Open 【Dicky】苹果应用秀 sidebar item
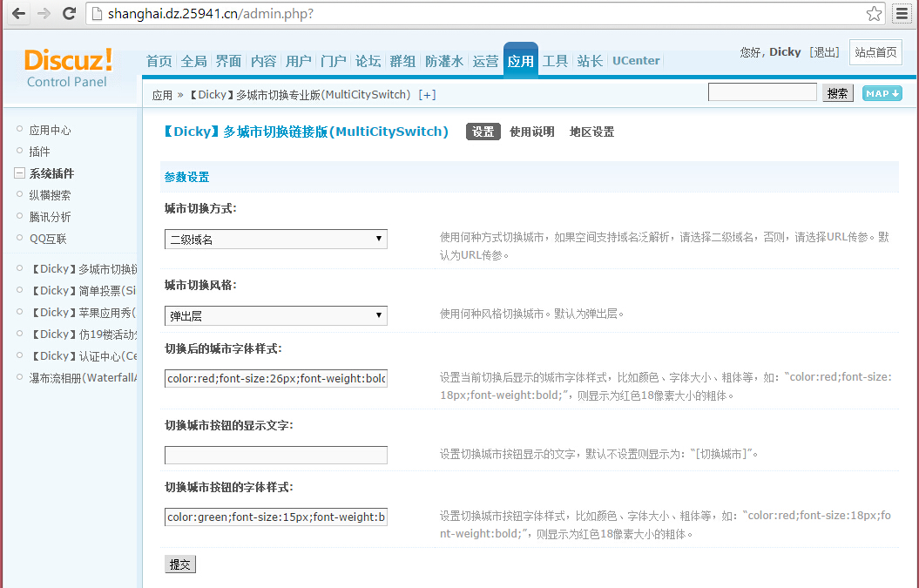The width and height of the screenshot is (919, 588). click(83, 313)
